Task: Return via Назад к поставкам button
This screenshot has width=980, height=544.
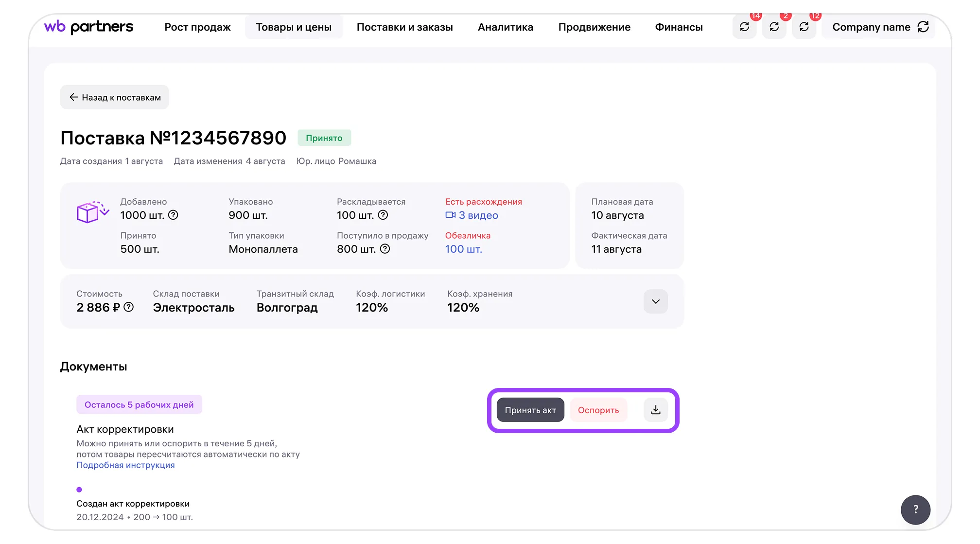Action: [115, 97]
